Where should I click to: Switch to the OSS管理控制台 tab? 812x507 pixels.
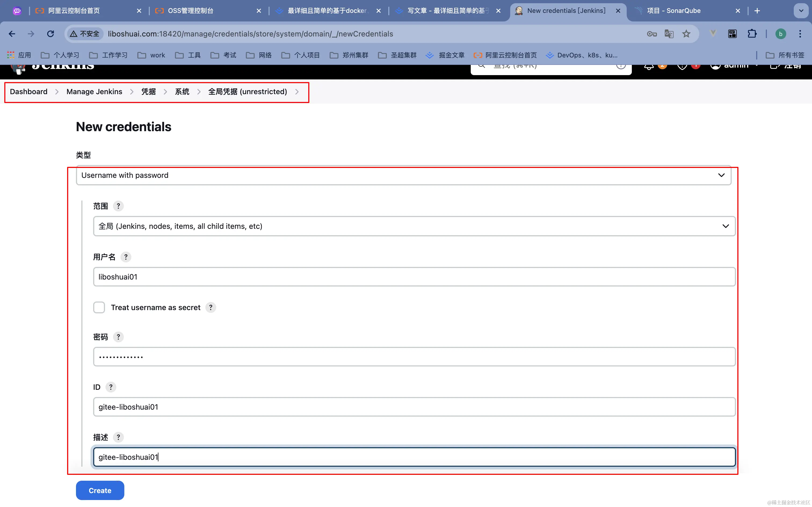(191, 11)
